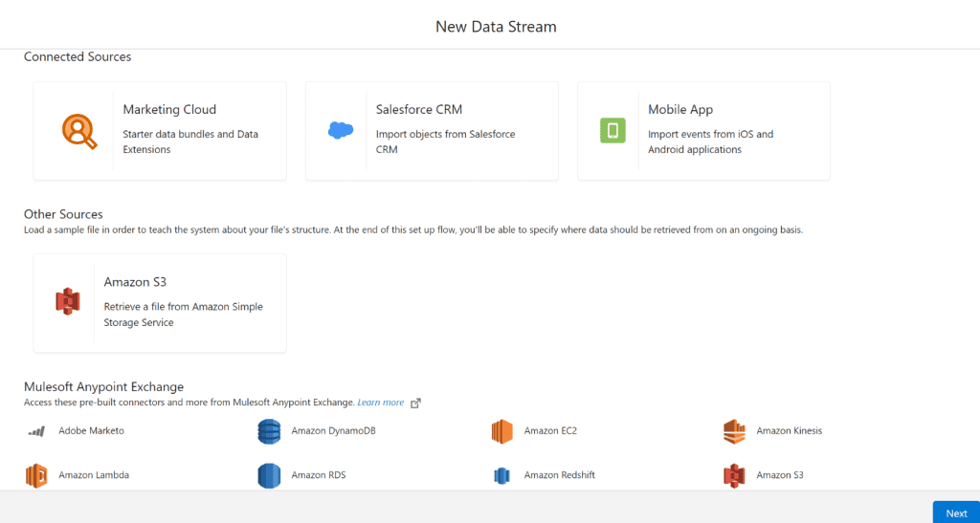Click the Amazon RDS icon

269,475
